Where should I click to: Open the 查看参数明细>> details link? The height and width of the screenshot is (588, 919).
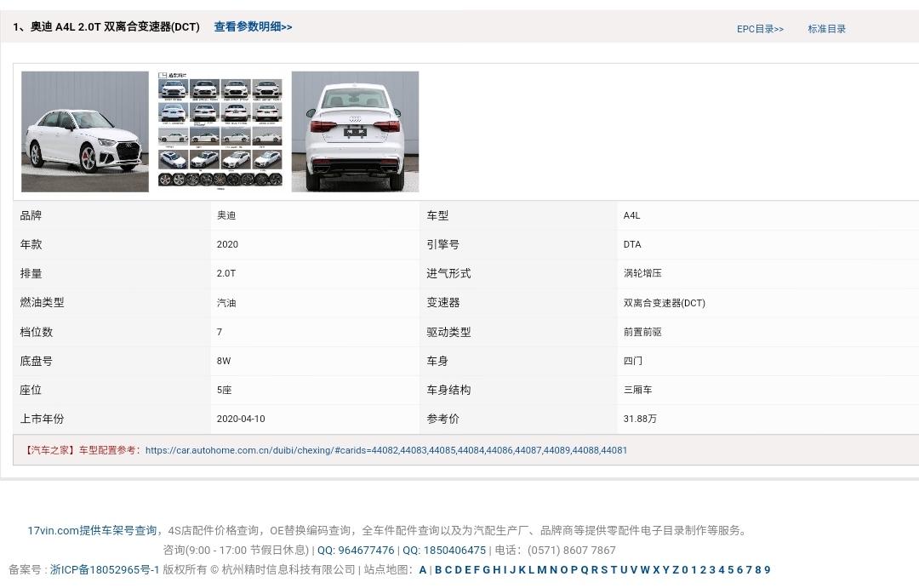253,26
